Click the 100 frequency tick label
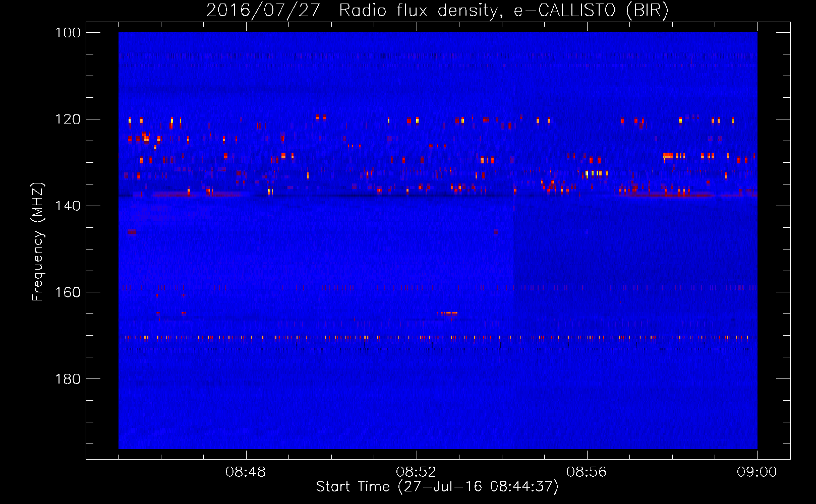 tap(67, 33)
